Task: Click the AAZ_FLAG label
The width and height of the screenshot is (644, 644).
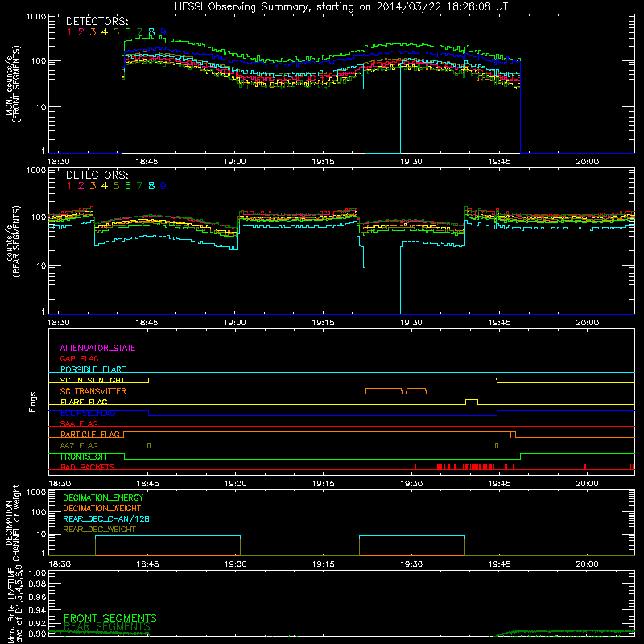Action: 79,446
